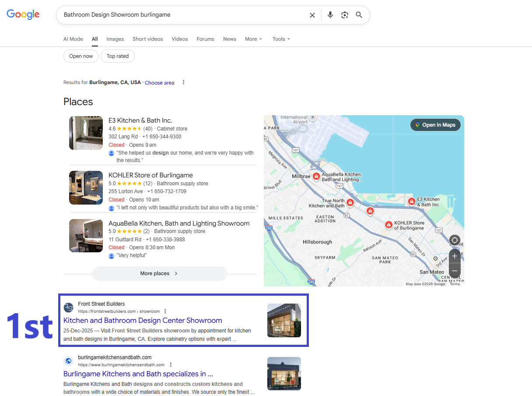Open the KOHLER Store of Burlingame listing

point(150,175)
